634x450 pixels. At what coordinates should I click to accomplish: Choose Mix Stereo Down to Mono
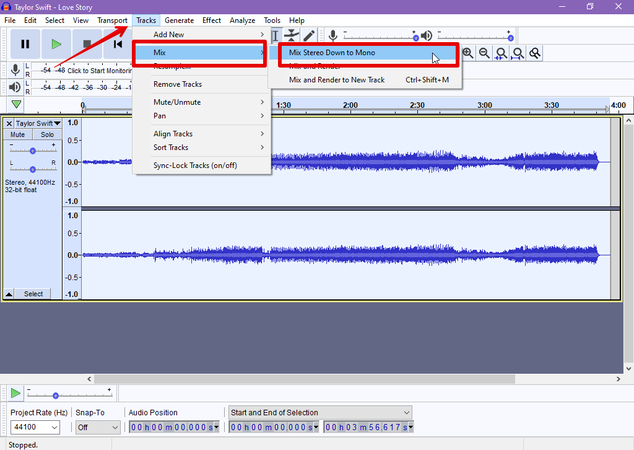(365, 53)
